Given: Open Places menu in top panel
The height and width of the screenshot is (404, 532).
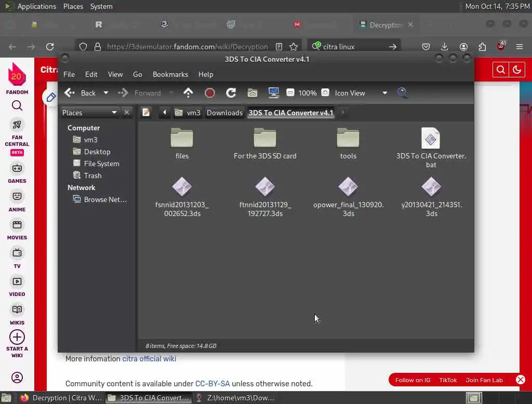Looking at the screenshot, I should [x=73, y=6].
